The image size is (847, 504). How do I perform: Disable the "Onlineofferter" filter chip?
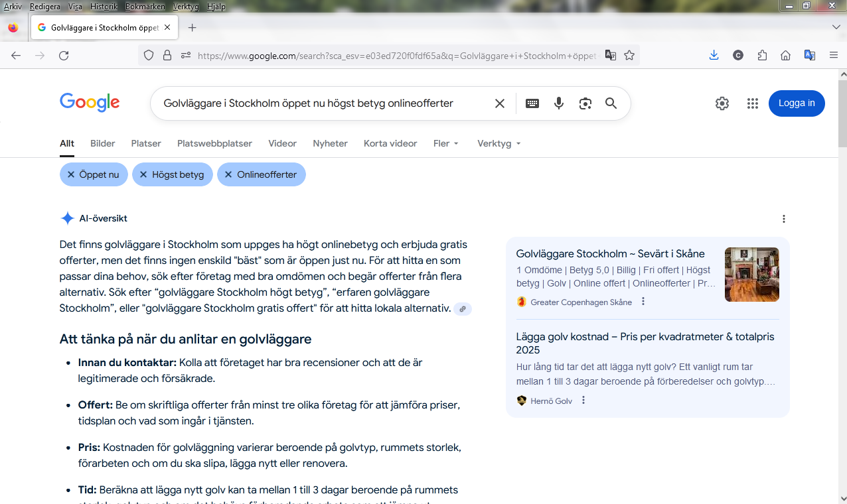tap(228, 174)
